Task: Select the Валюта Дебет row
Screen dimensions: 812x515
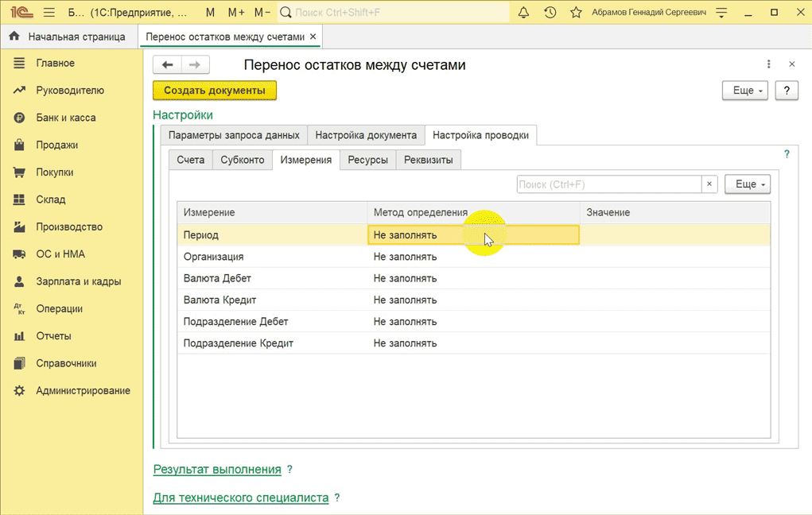Action: 217,279
